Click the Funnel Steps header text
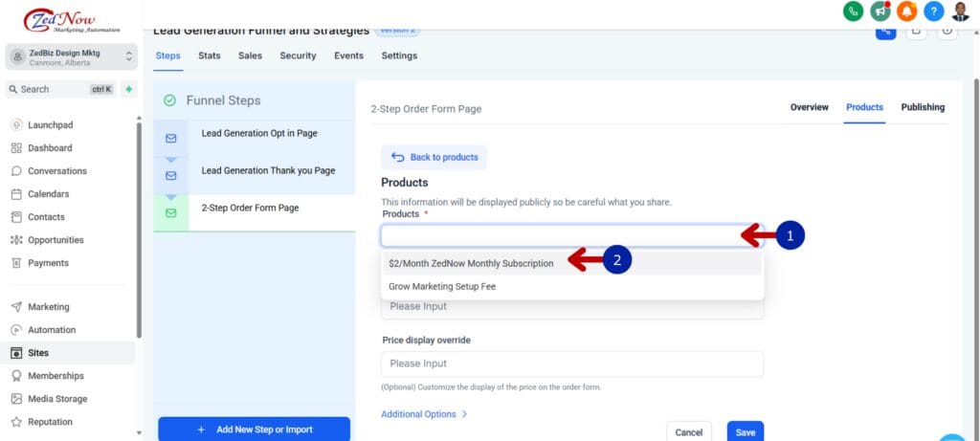The height and width of the screenshot is (441, 980). point(224,100)
